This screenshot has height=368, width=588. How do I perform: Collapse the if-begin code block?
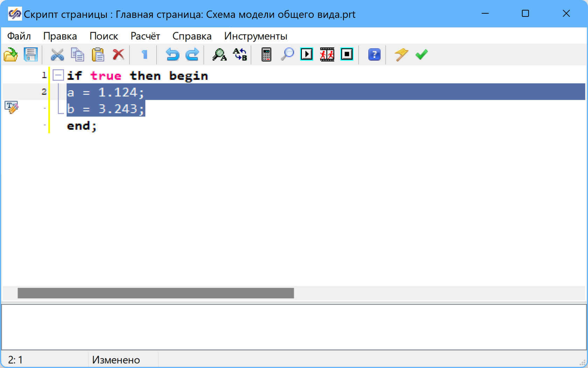58,75
